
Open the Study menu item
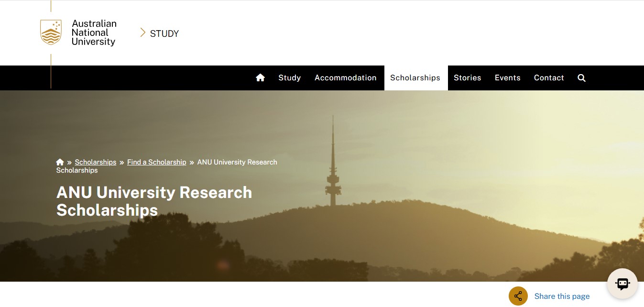coord(290,77)
